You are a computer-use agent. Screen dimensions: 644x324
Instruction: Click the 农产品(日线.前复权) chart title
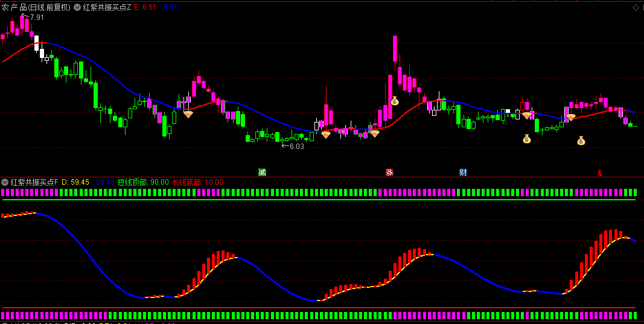36,7
